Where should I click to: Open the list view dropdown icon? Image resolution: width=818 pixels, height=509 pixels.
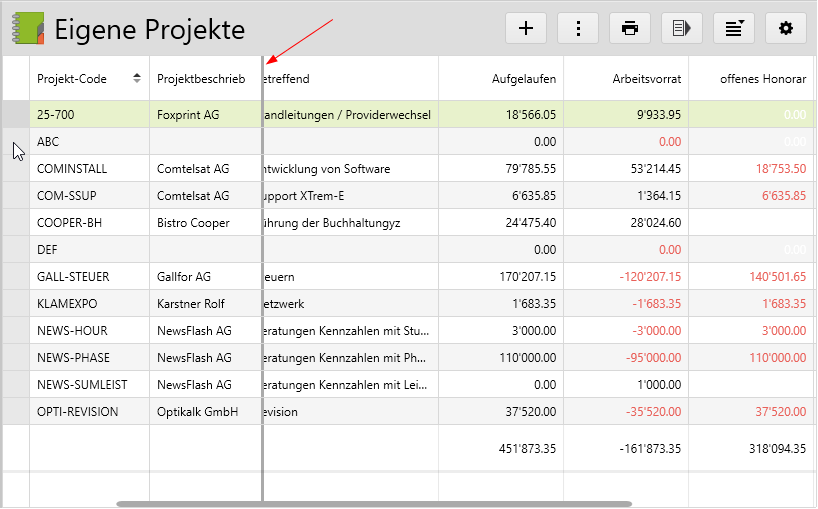[734, 28]
